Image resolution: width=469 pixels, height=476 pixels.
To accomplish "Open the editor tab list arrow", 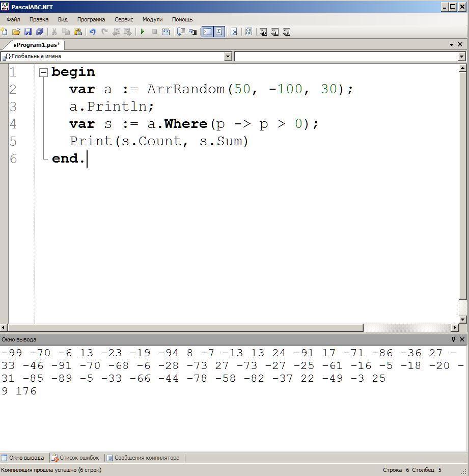I will (x=451, y=45).
